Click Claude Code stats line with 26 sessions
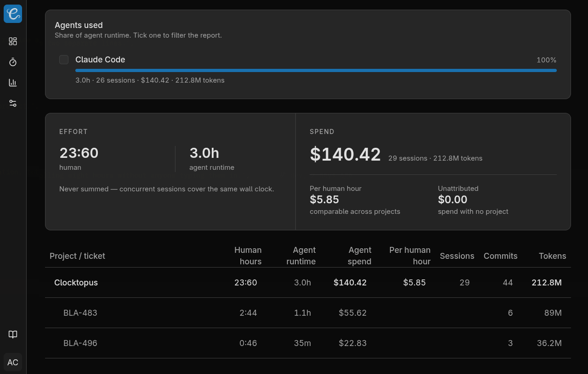The height and width of the screenshot is (374, 588). (x=150, y=80)
